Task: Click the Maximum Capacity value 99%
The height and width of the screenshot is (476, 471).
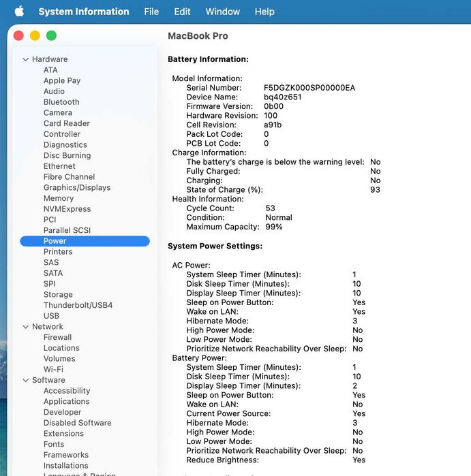Action: coord(274,227)
